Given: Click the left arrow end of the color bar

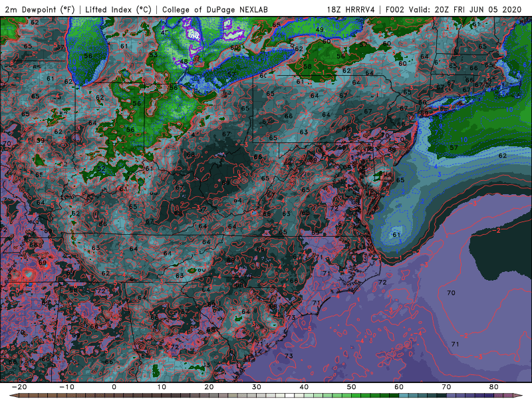Looking at the screenshot, I should point(13,395).
